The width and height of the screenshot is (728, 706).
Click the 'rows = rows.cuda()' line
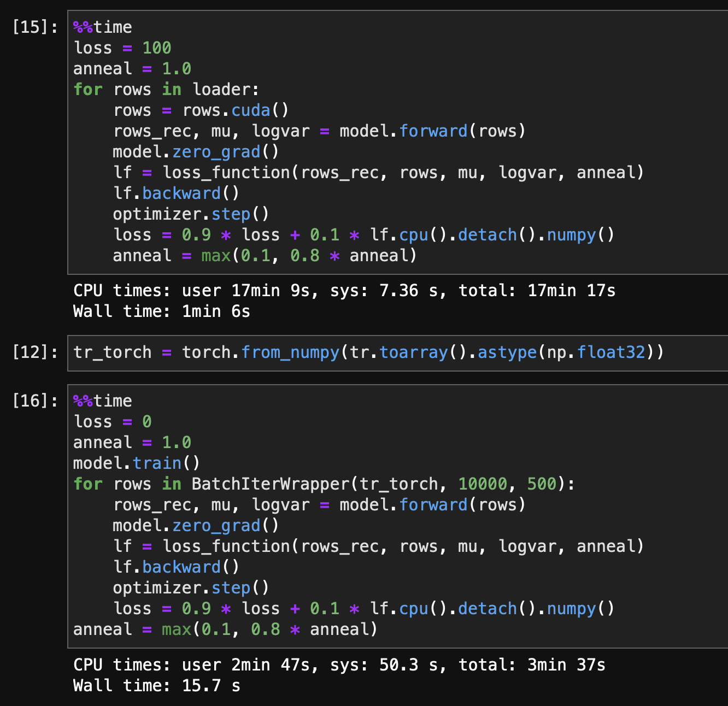pyautogui.click(x=201, y=110)
